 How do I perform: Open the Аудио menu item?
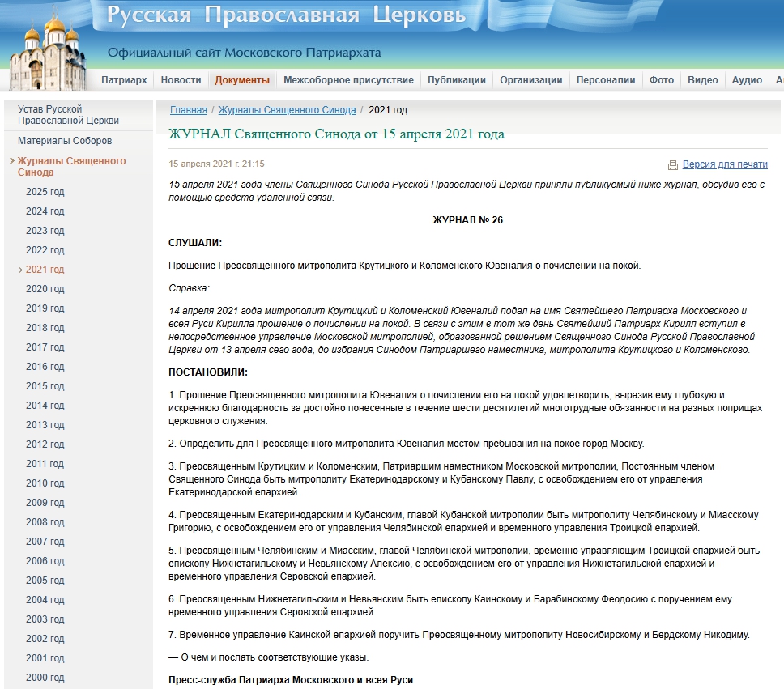point(747,80)
